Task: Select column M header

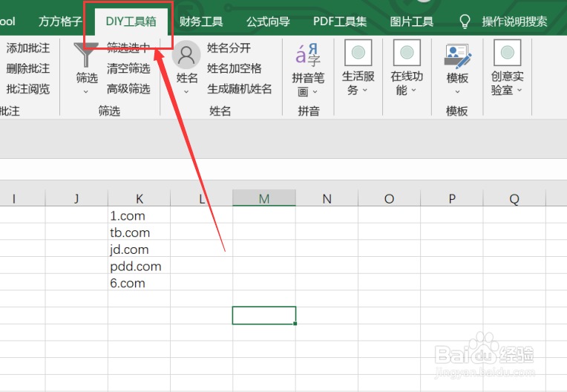Action: 264,198
